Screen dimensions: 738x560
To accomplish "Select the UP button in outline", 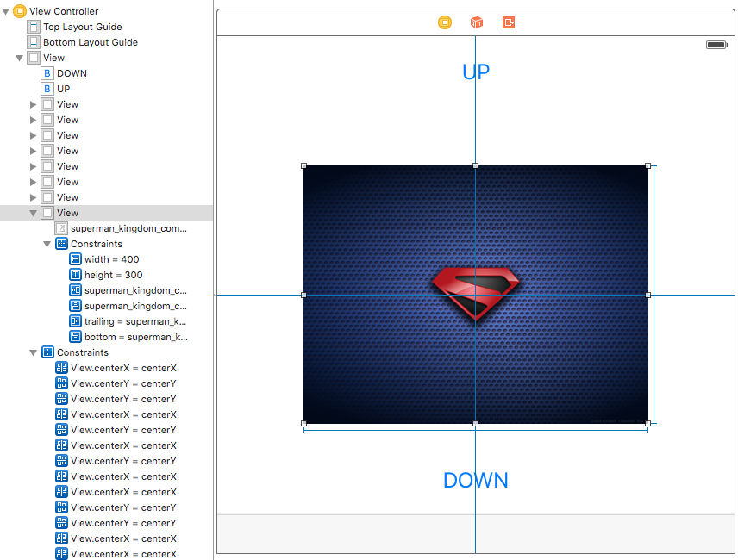I will [64, 89].
